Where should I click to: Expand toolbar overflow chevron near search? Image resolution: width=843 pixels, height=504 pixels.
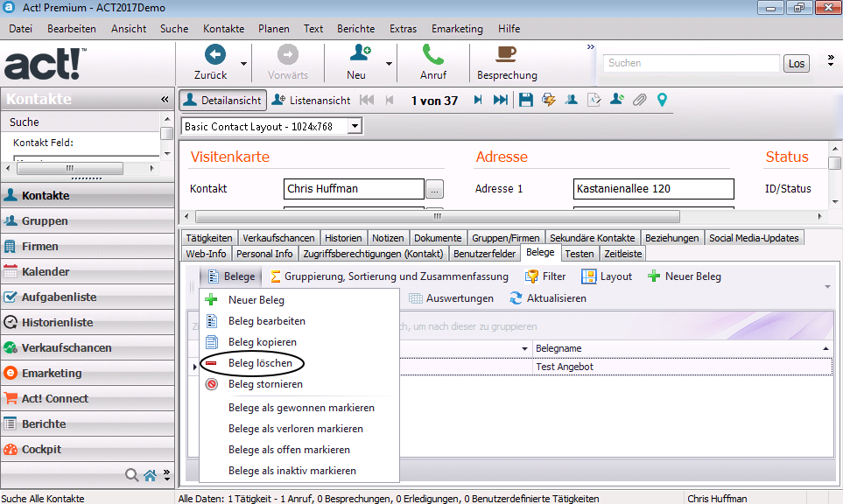click(x=590, y=47)
